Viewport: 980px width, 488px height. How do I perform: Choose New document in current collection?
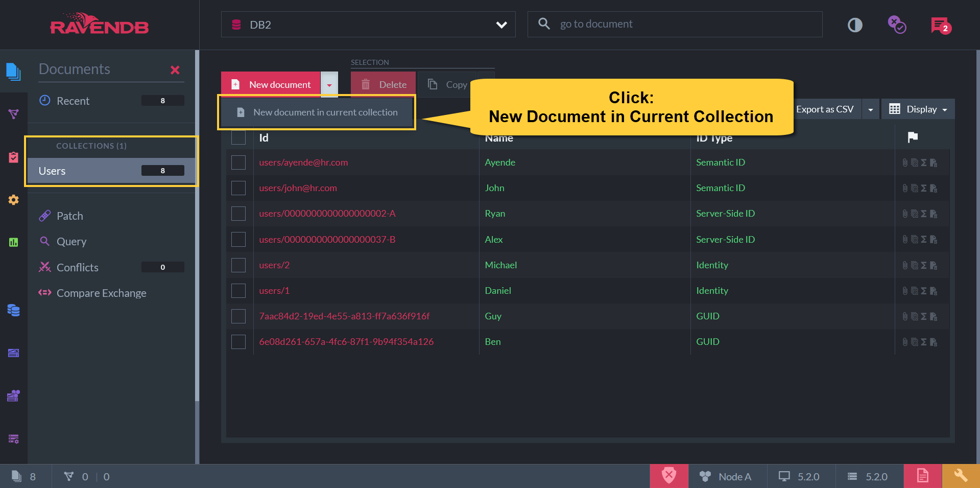317,112
